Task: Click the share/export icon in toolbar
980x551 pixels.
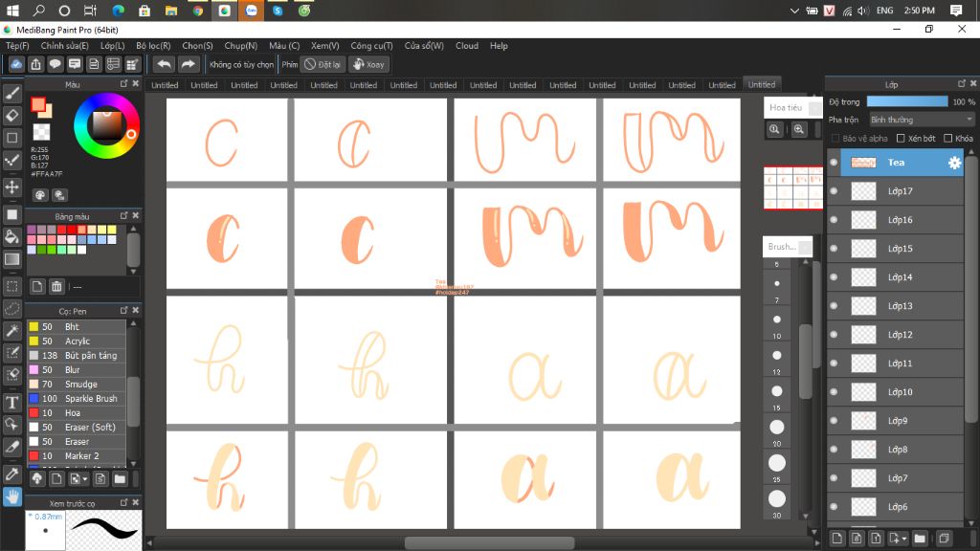Action: click(x=35, y=64)
